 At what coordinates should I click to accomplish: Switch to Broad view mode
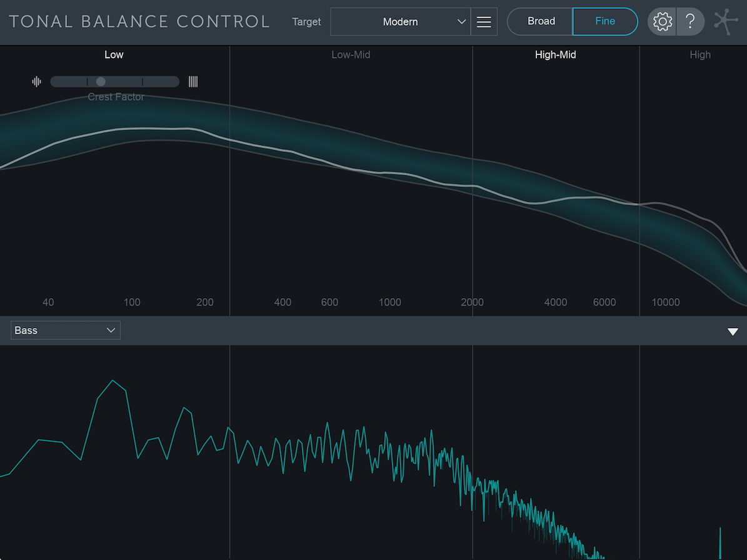coord(541,21)
